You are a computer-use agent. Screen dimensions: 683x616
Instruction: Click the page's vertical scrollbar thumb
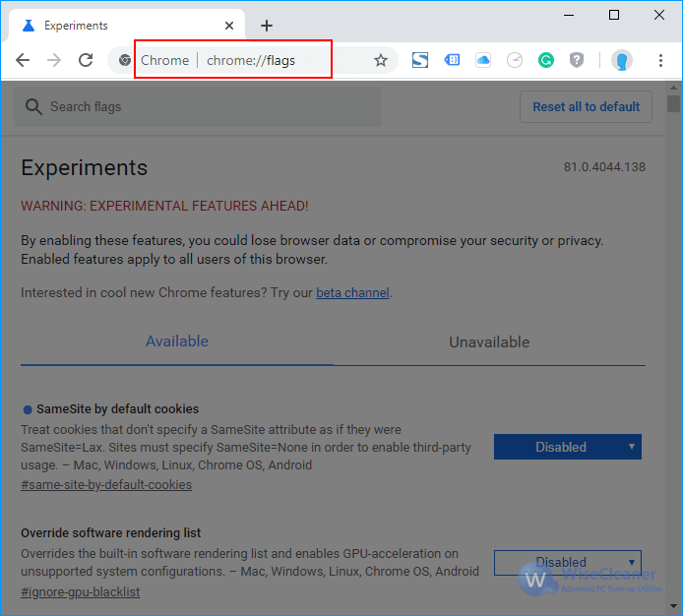pos(673,103)
